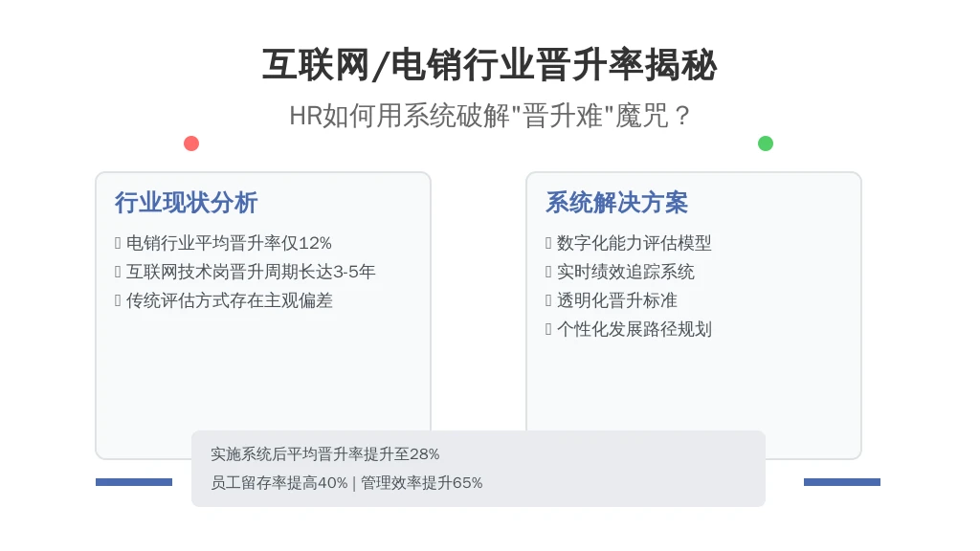Image resolution: width=980 pixels, height=551 pixels.
Task: Click the line 实施系统后平均晋升率提升至28%
Action: click(x=325, y=454)
